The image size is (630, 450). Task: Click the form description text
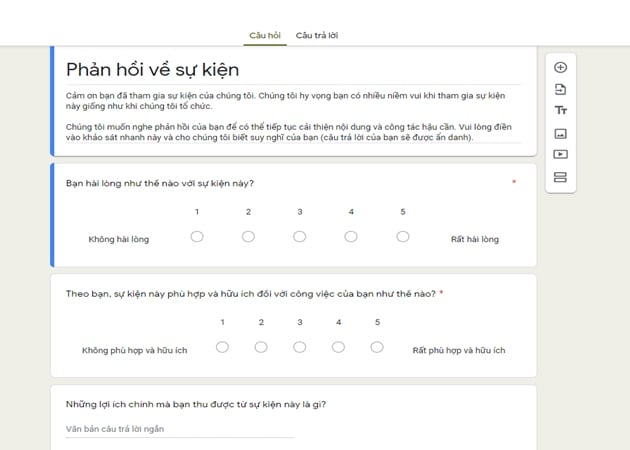point(288,117)
